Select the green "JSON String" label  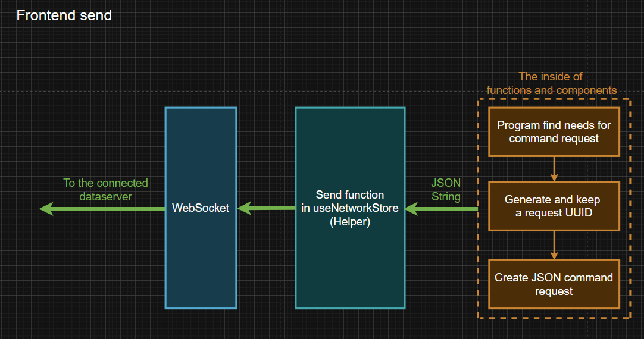tap(446, 190)
